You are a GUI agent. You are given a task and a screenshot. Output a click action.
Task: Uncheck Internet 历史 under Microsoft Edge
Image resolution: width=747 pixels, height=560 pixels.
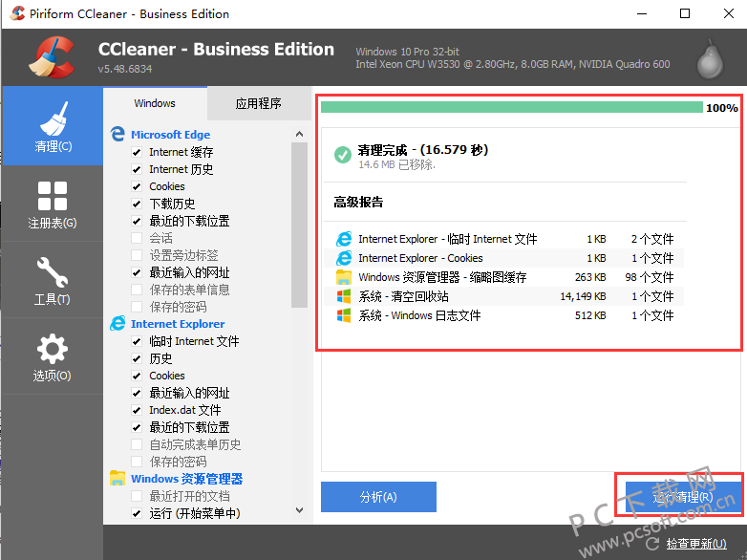(x=137, y=169)
